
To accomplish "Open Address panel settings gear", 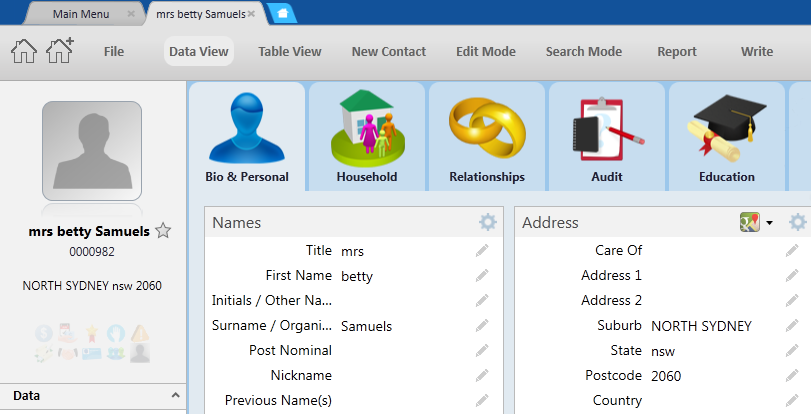I will [x=797, y=222].
